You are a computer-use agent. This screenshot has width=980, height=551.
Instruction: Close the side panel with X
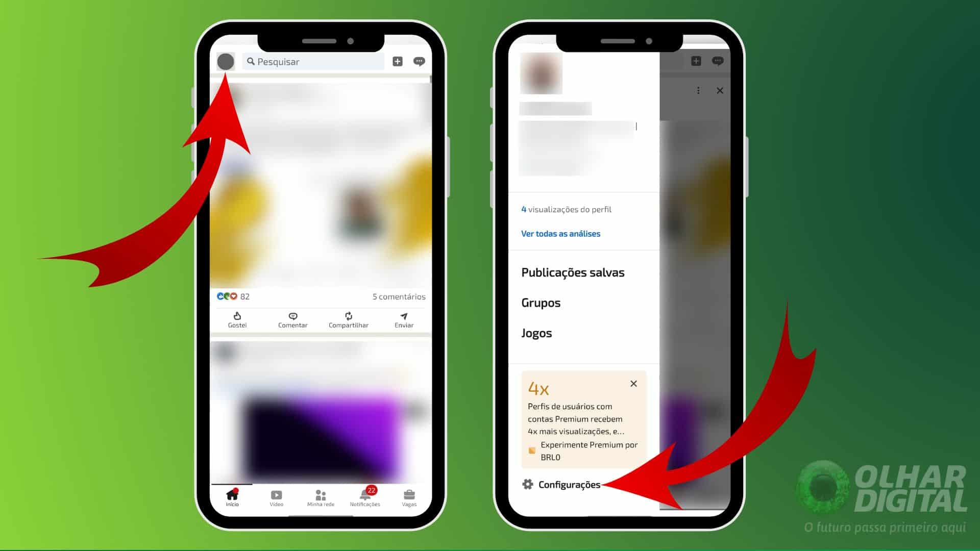(x=720, y=90)
